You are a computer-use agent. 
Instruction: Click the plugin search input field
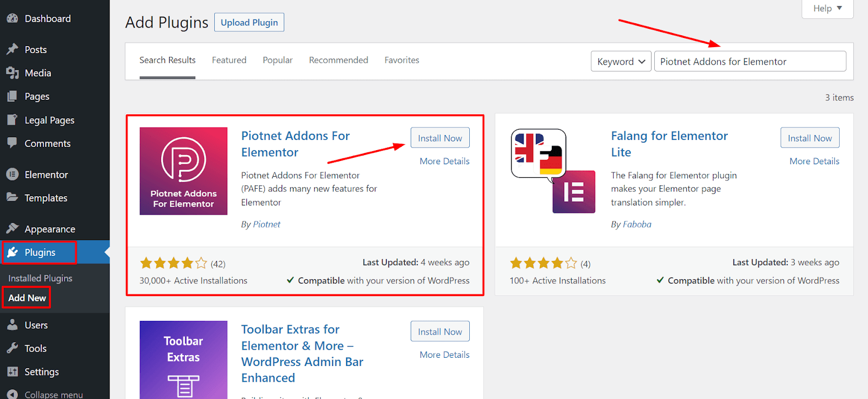(x=750, y=61)
